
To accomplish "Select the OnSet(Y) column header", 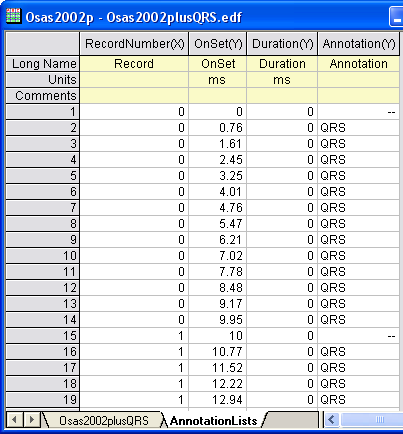I will tap(218, 44).
